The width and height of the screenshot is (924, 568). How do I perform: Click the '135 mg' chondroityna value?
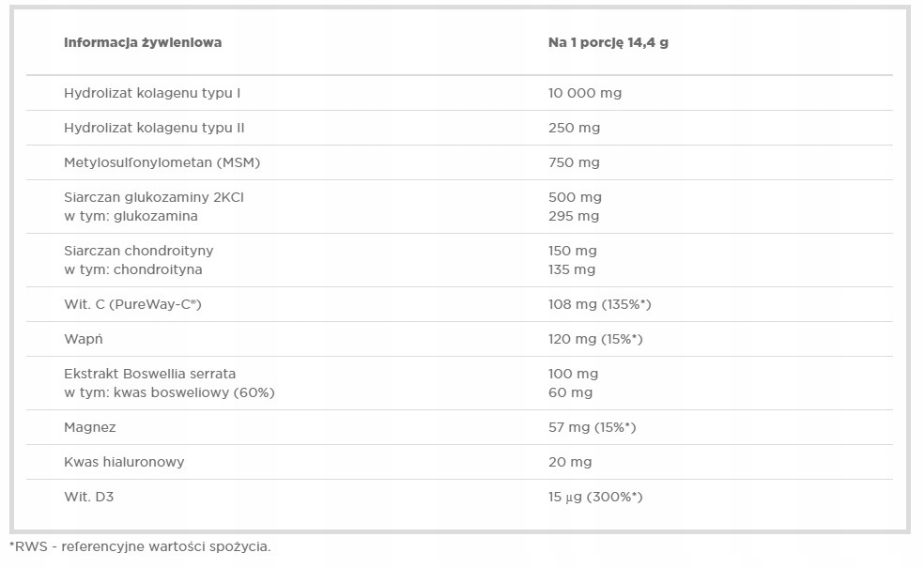[x=572, y=269]
